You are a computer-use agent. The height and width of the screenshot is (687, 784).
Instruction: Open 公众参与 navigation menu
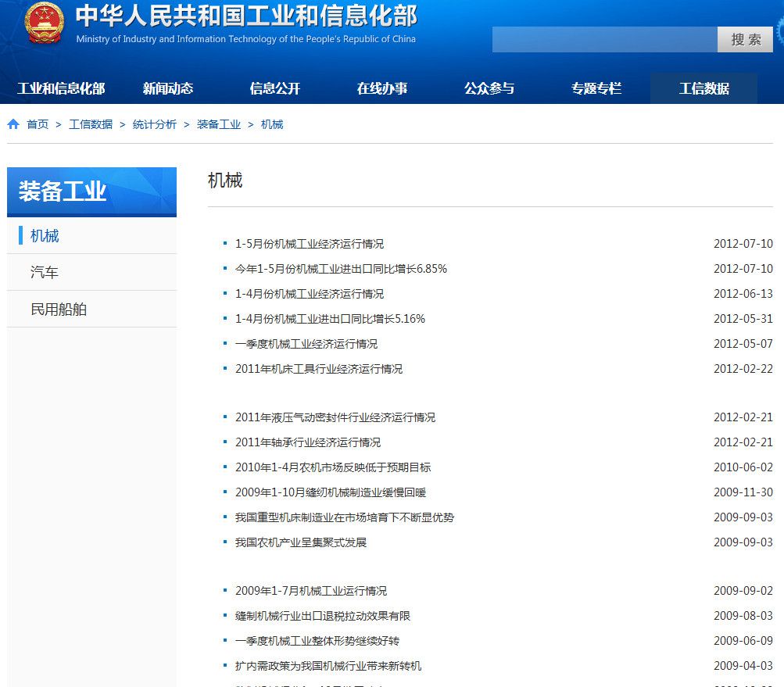pyautogui.click(x=489, y=88)
